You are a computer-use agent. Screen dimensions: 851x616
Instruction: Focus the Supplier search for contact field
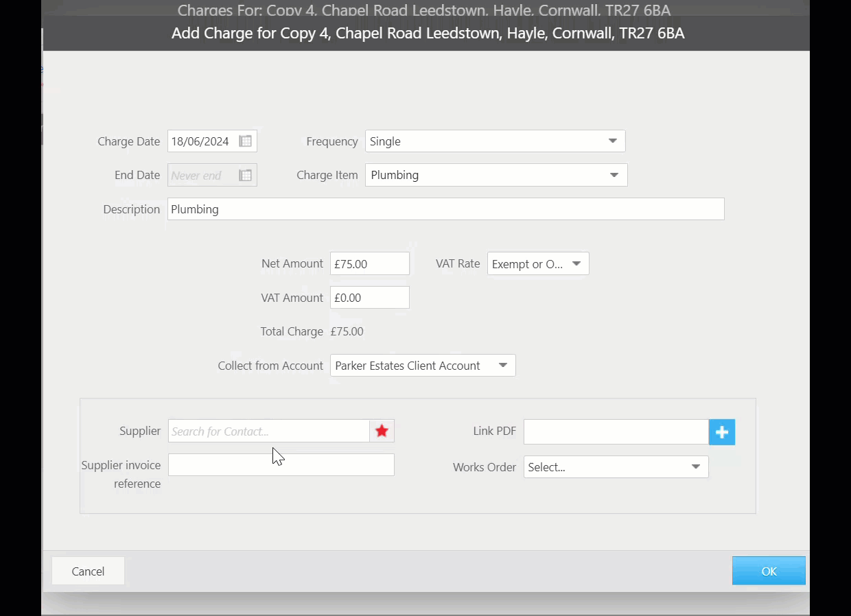pos(268,431)
